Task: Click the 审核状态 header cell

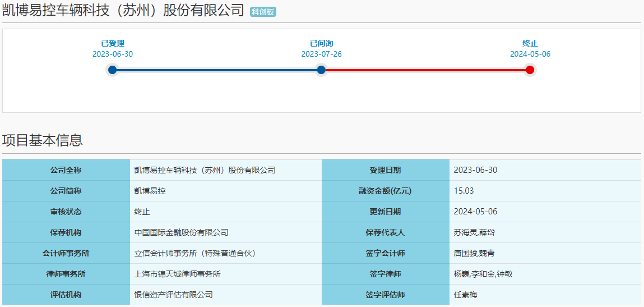Action: (66, 212)
